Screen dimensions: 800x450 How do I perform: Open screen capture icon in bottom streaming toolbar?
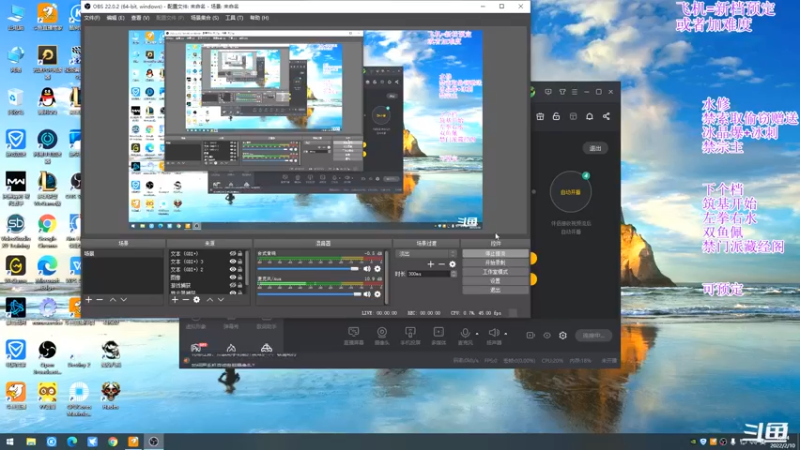(x=354, y=332)
